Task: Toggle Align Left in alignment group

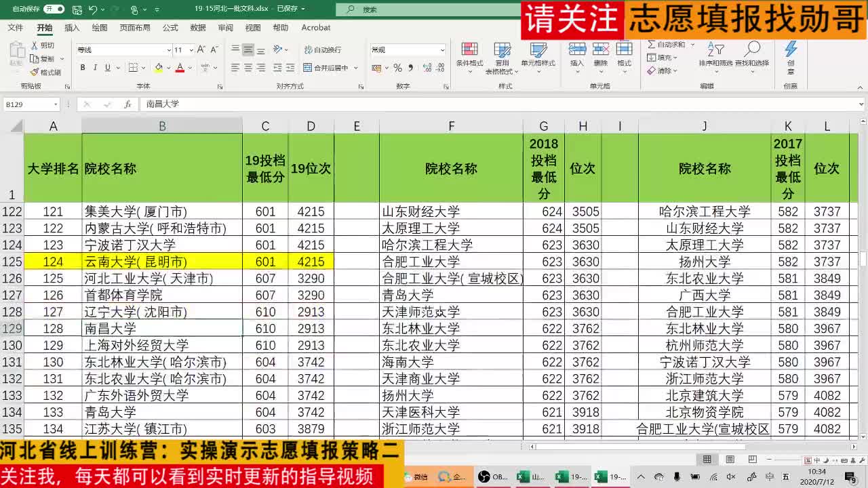Action: click(x=235, y=68)
